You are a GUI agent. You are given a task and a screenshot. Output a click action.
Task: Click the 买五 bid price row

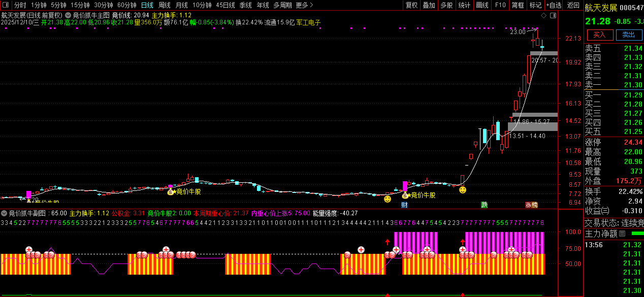click(614, 131)
